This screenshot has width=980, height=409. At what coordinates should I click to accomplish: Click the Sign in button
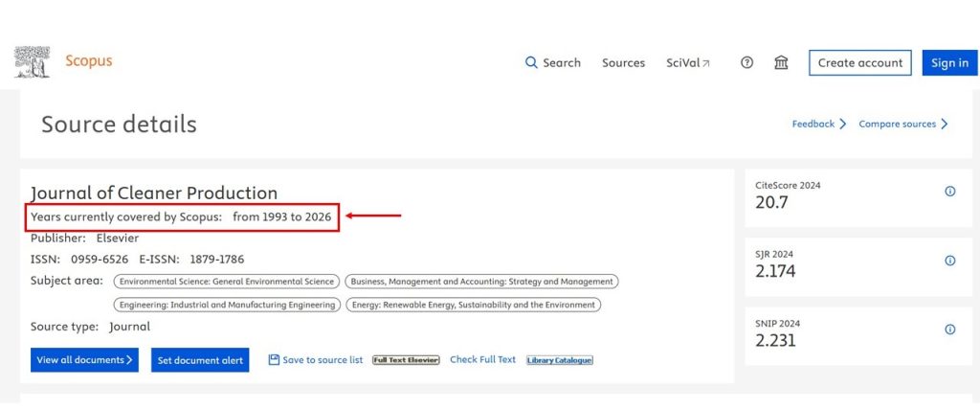coord(949,62)
